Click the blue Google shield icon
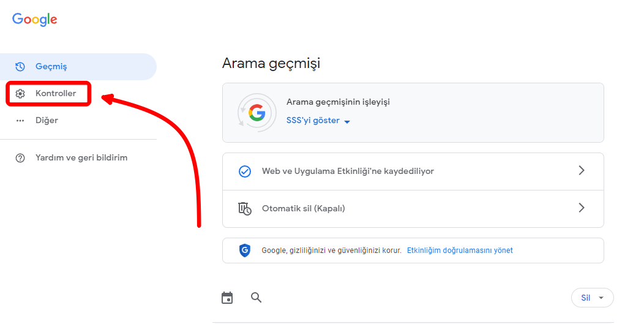Image resolution: width=644 pixels, height=324 pixels. [245, 251]
